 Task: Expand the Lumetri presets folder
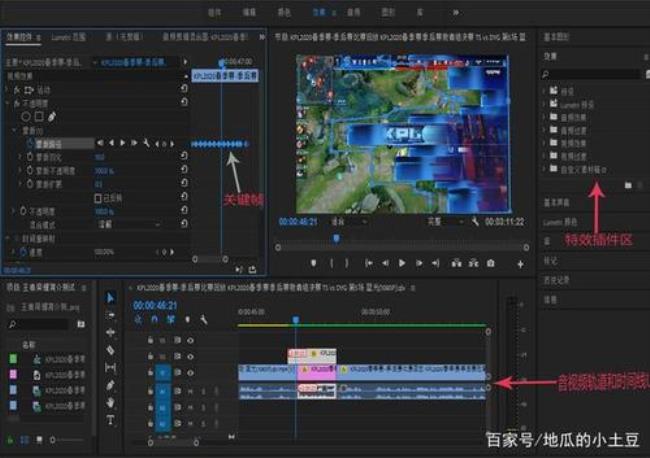544,104
